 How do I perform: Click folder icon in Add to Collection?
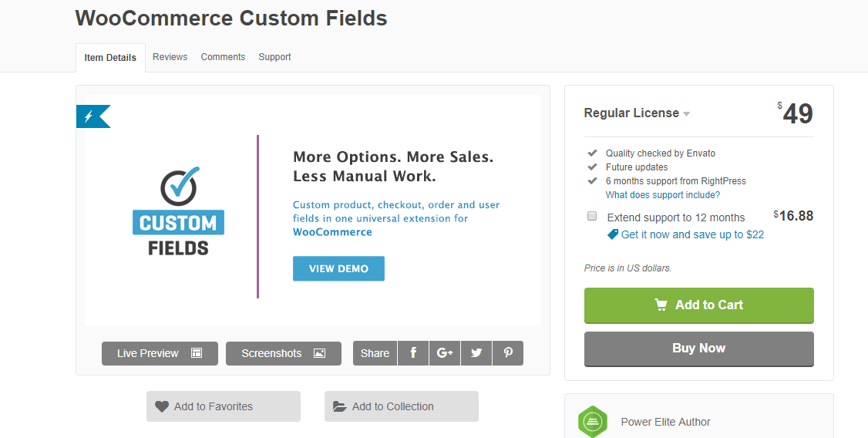click(339, 406)
